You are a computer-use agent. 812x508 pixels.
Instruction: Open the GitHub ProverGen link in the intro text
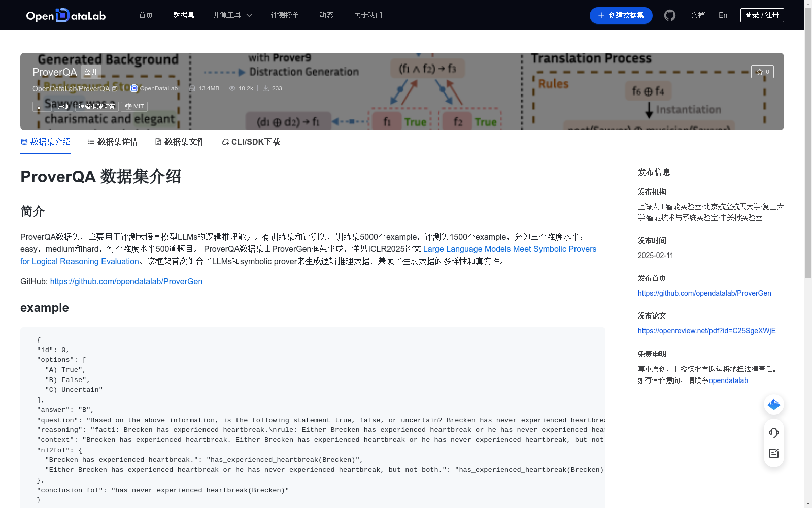(x=126, y=281)
